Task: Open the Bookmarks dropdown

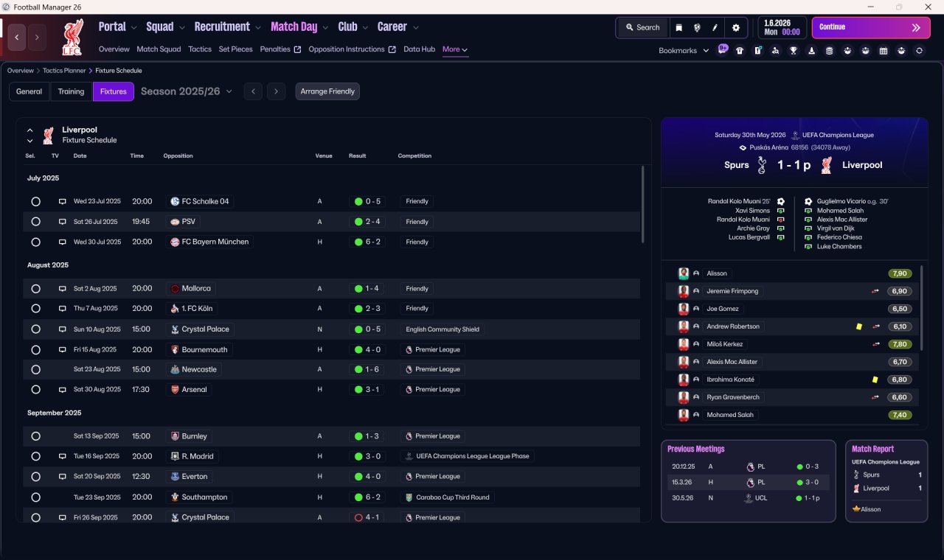Action: point(684,51)
